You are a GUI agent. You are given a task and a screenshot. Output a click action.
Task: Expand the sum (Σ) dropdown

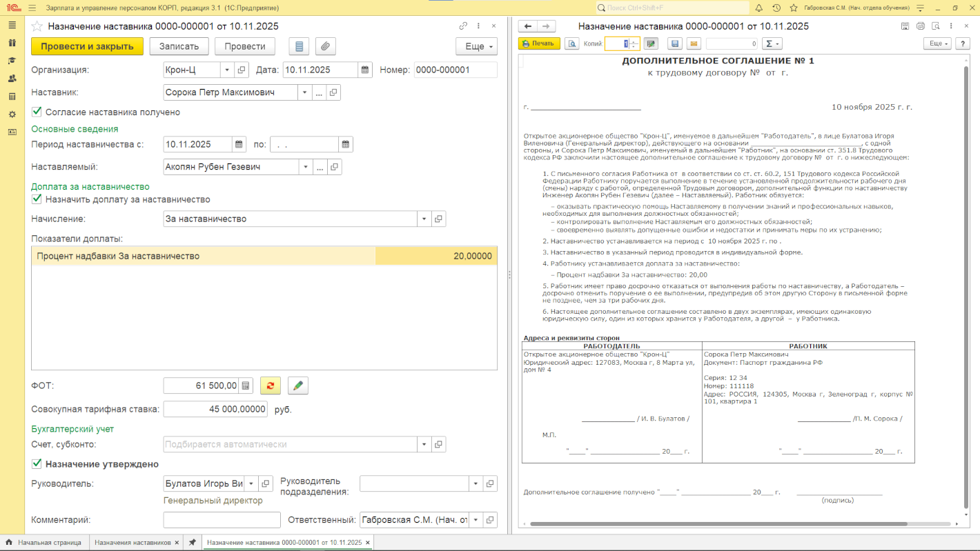click(x=772, y=43)
